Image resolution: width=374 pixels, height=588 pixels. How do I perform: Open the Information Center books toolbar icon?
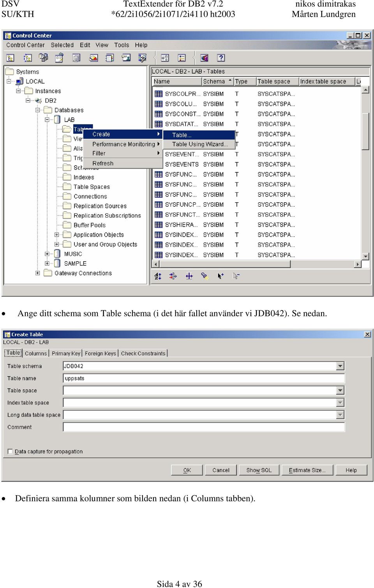204,58
